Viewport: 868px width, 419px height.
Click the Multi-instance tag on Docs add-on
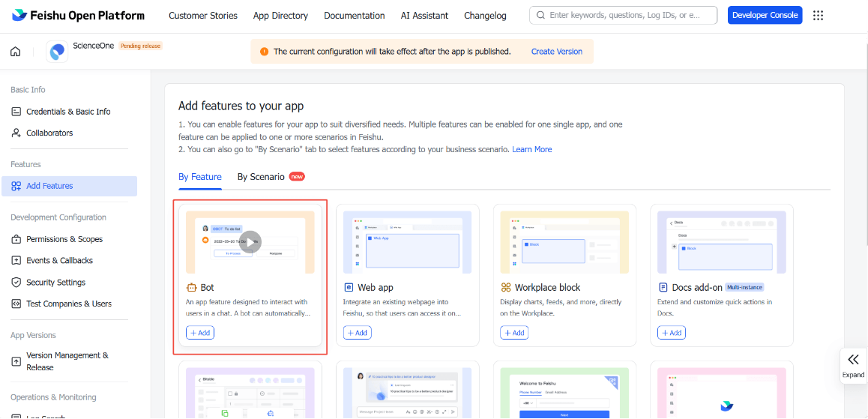tap(744, 287)
